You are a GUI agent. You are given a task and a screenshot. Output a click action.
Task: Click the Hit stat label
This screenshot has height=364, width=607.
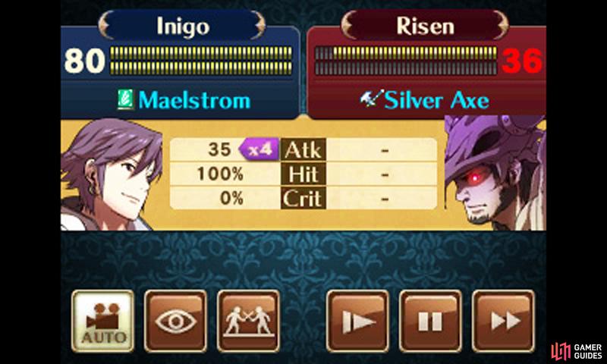click(x=303, y=174)
